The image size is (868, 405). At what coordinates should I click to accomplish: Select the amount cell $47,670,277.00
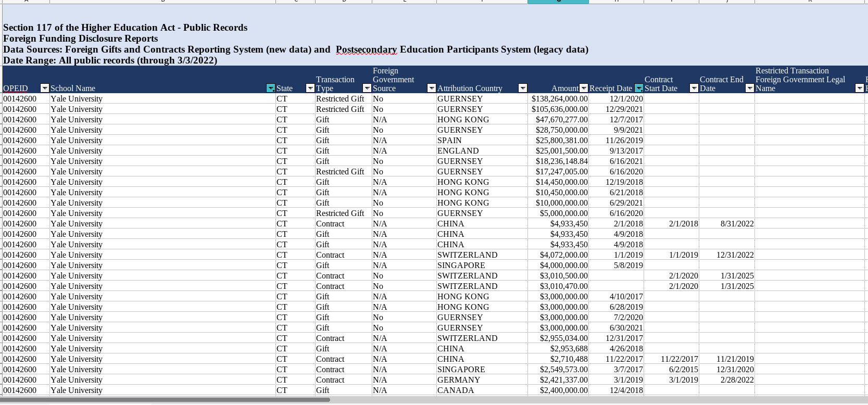558,120
